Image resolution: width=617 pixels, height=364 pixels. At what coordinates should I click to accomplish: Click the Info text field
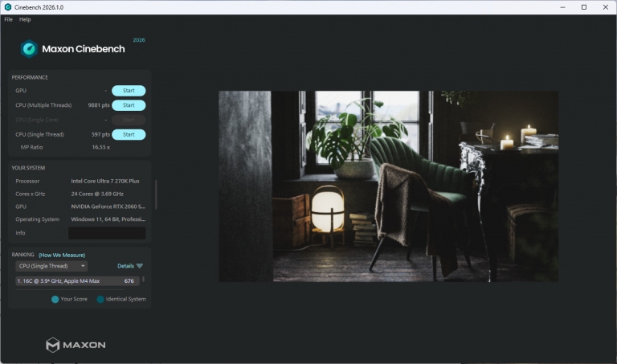107,233
